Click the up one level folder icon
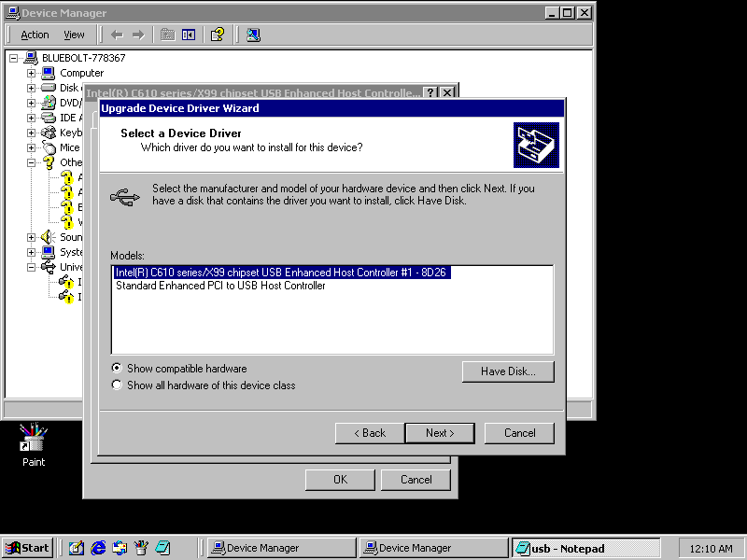Screen dimensions: 747x560 168,35
